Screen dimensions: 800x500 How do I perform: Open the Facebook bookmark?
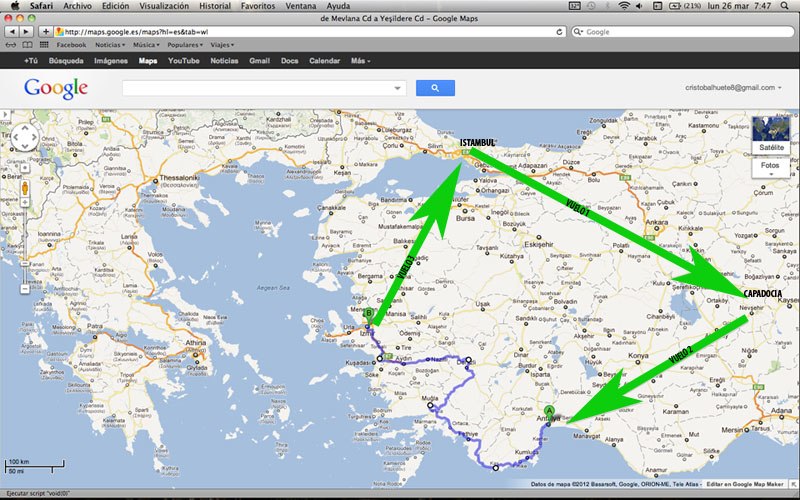click(x=71, y=45)
